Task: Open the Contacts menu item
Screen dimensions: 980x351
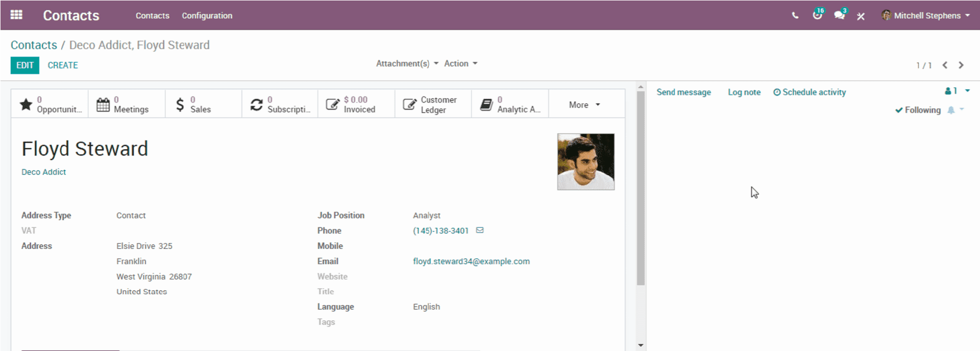Action: point(153,16)
